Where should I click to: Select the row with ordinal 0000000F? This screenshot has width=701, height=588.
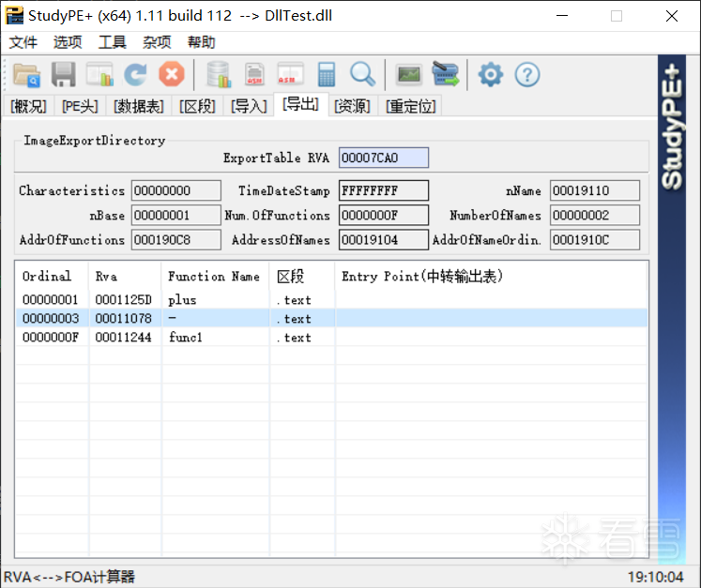331,338
